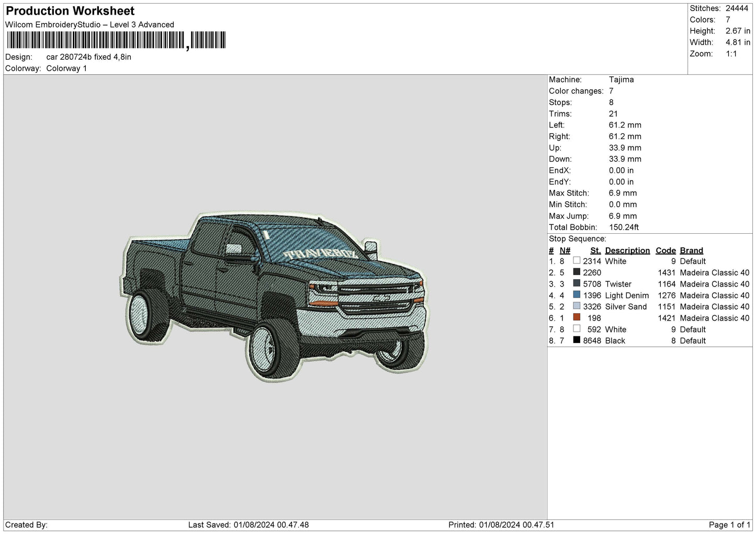Click the 'Description' column header

pos(627,251)
